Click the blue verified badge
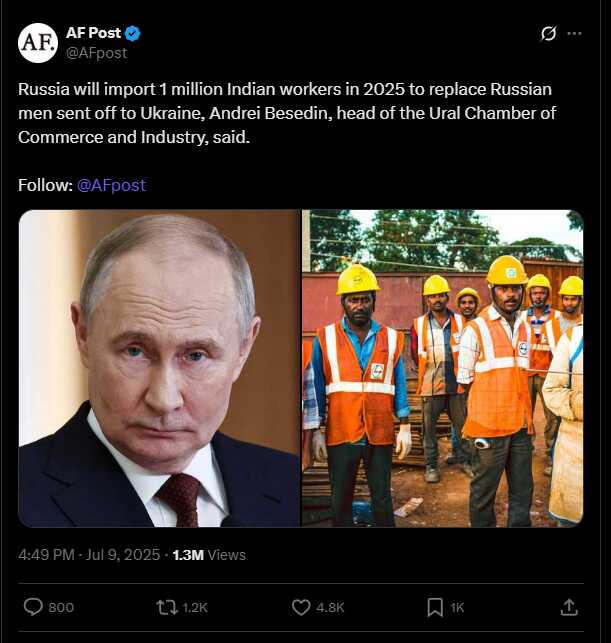Viewport: 611px width, 643px height. tap(132, 34)
